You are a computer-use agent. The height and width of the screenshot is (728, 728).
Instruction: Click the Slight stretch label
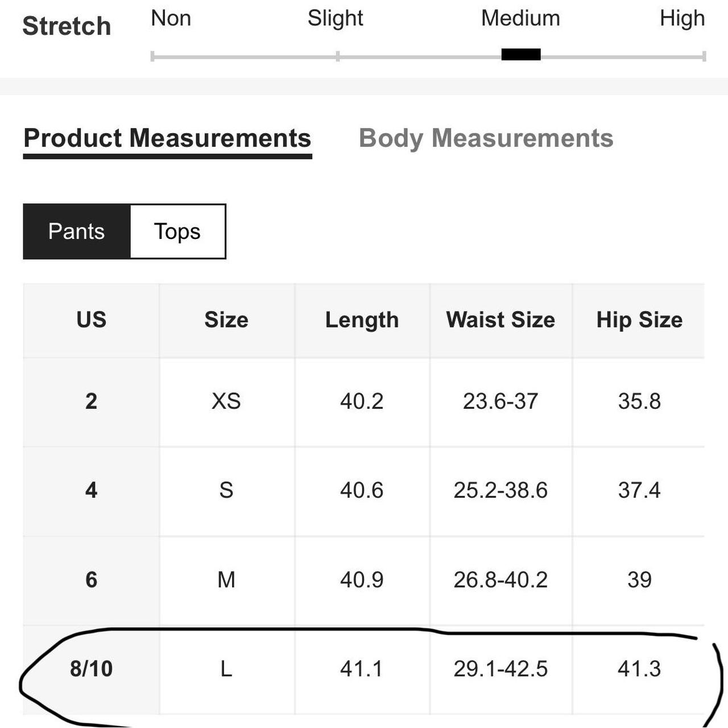click(335, 18)
